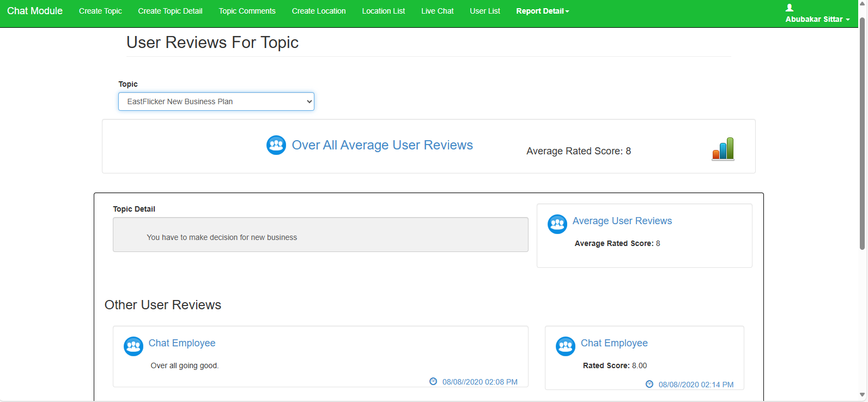Open Live Chat from the navigation bar

point(437,11)
